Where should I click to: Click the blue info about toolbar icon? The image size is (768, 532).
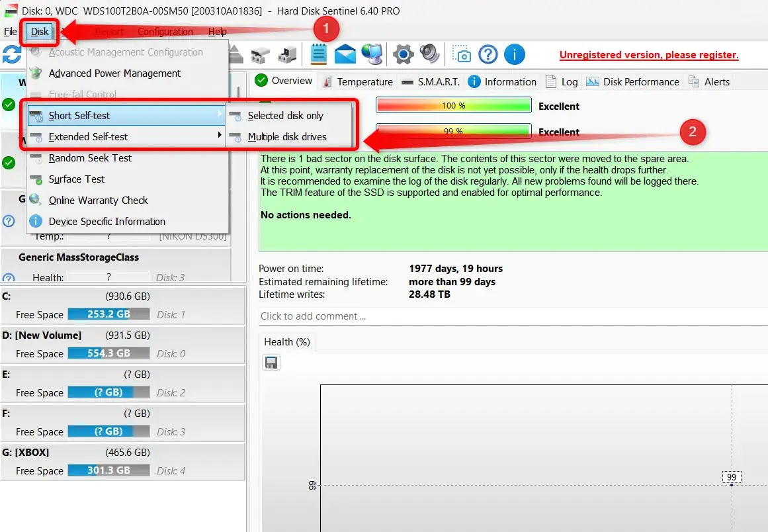(514, 54)
